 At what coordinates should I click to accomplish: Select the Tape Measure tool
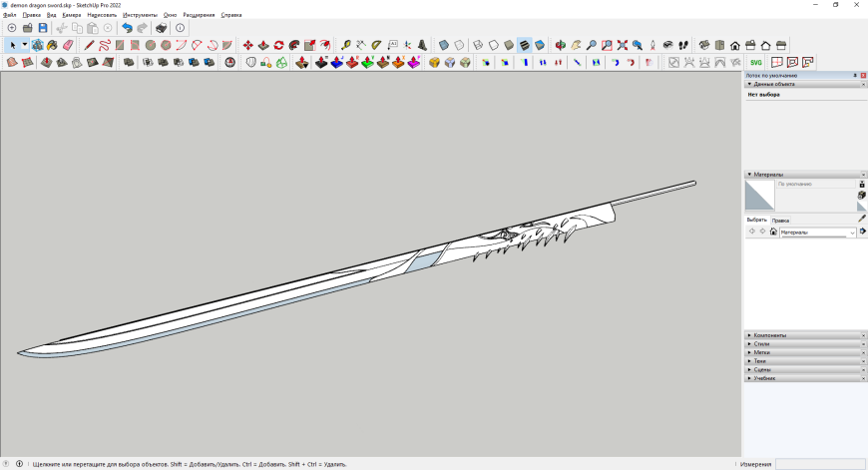coord(345,45)
